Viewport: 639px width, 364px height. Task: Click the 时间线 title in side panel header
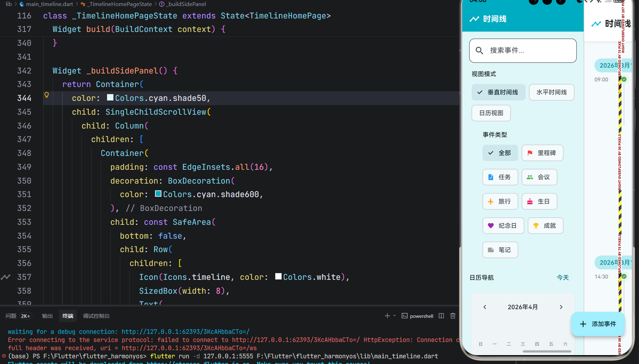click(x=495, y=19)
